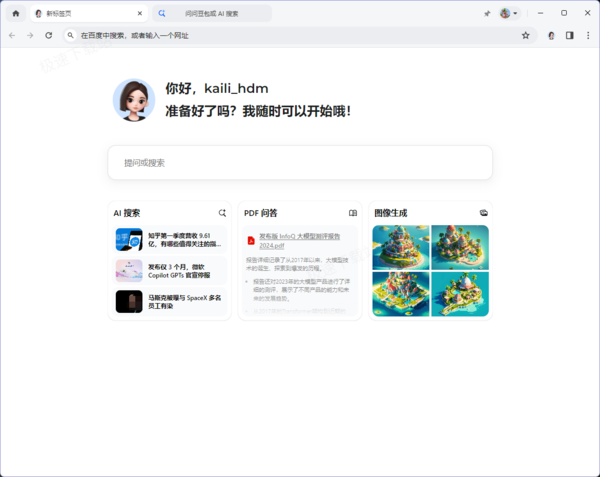Image resolution: width=600 pixels, height=477 pixels.
Task: Open the three-dot browser menu
Action: [x=588, y=36]
